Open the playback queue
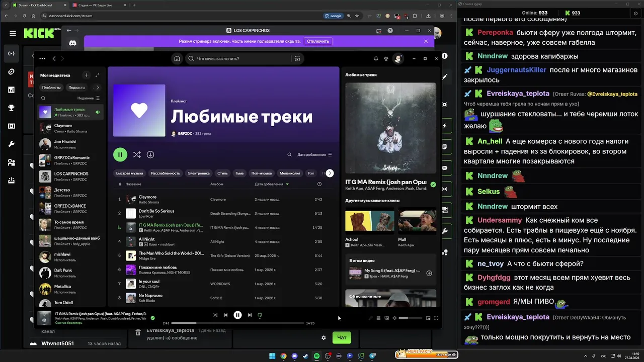This screenshot has height=362, width=644. (379, 318)
